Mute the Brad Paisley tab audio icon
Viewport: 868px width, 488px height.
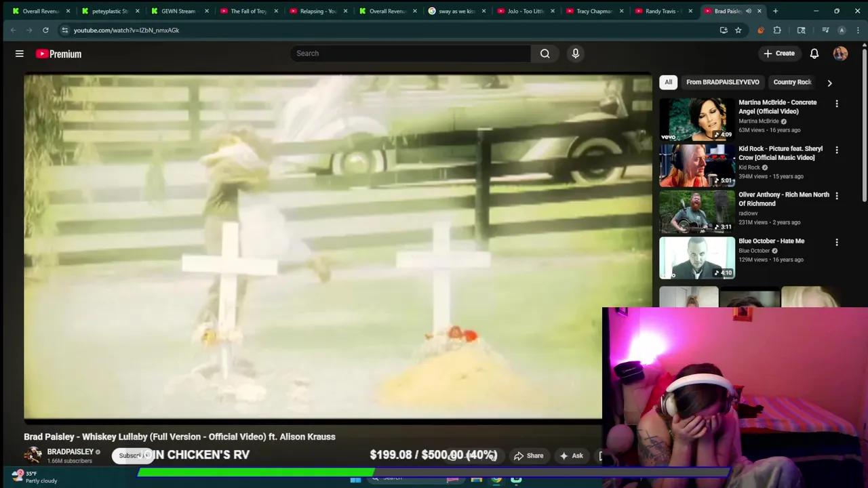click(749, 11)
